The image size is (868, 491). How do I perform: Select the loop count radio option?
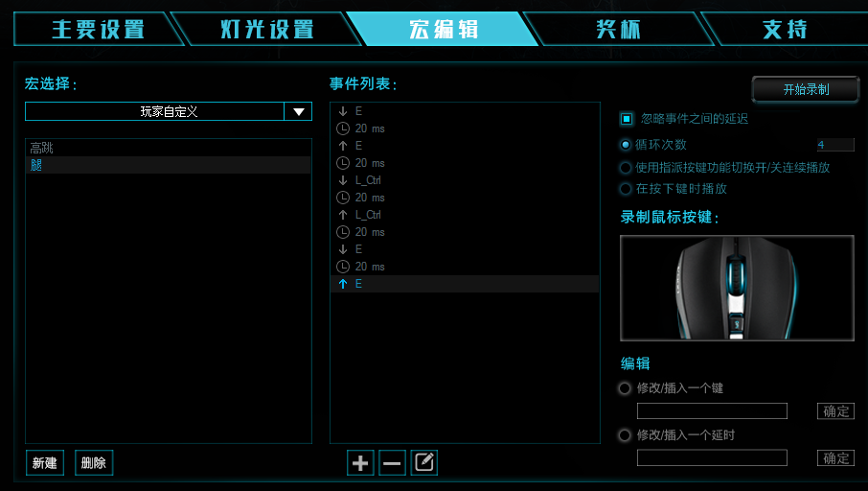(x=626, y=145)
